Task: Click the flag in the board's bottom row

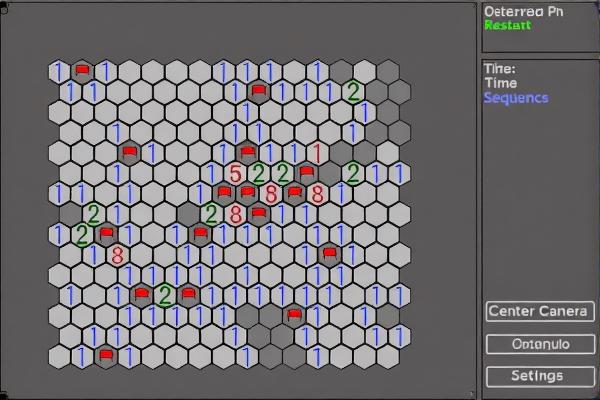Action: coord(106,355)
